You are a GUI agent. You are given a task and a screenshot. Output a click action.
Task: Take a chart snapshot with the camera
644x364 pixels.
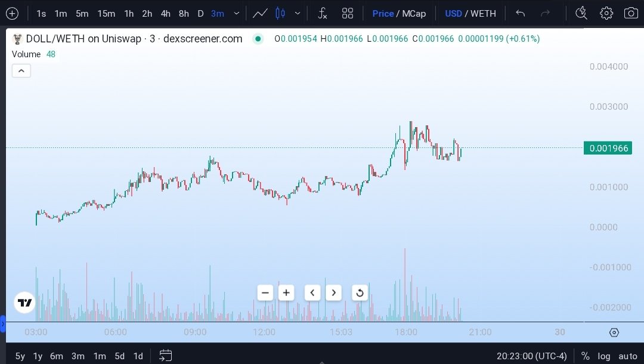(x=631, y=14)
